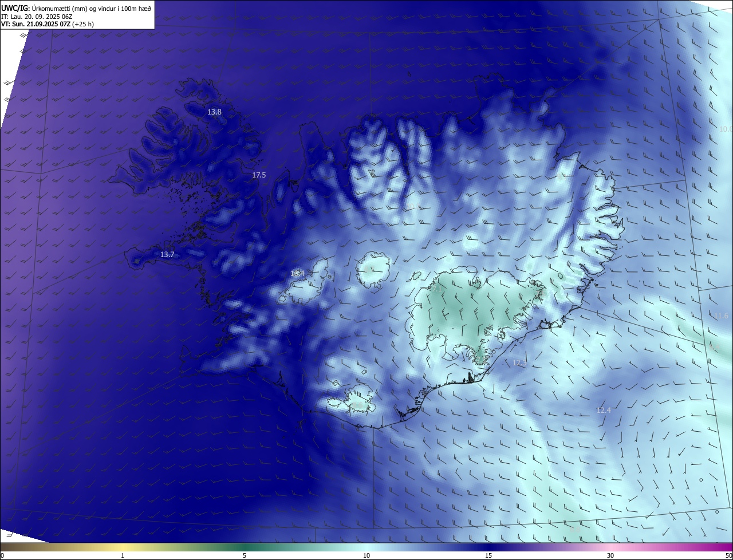Click the 50 tick label on the color scale
This screenshot has height=560, width=733.
click(728, 555)
